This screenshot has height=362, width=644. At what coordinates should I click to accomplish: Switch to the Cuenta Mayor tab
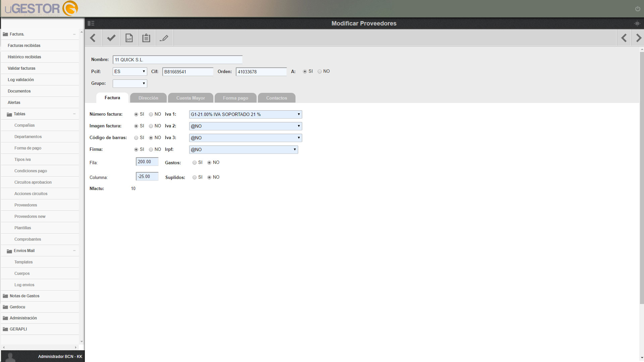point(191,98)
